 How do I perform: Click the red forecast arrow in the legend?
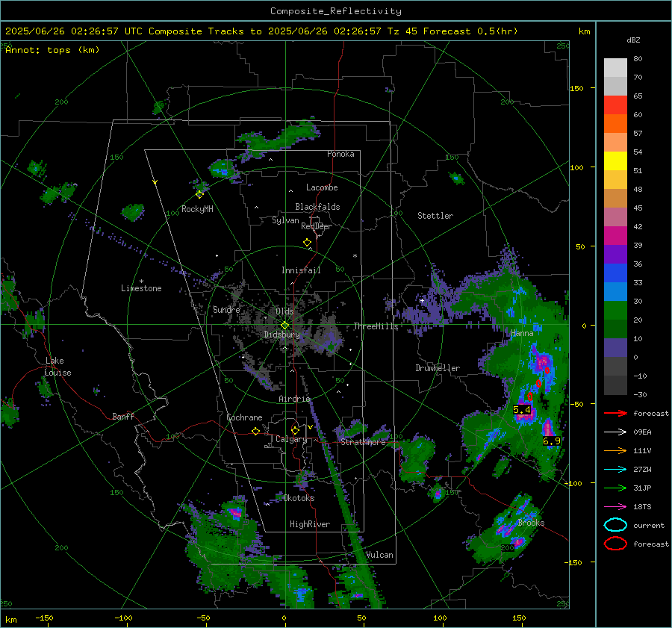(x=615, y=413)
